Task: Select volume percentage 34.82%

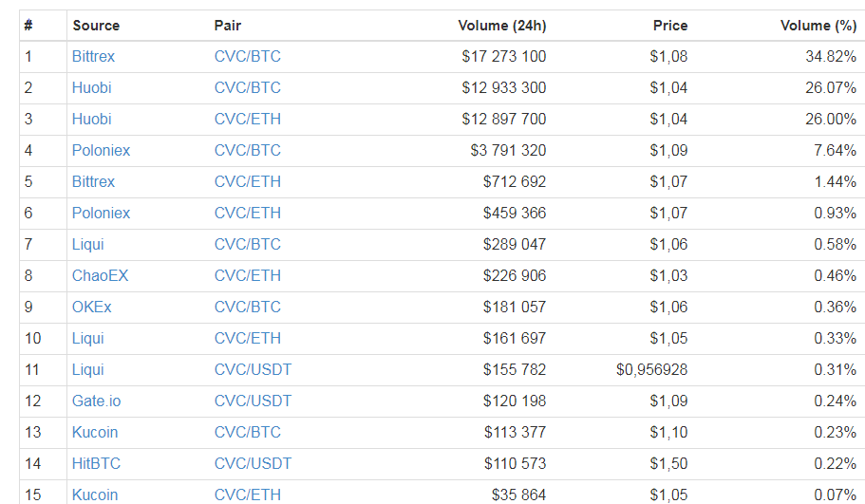Action: [831, 56]
